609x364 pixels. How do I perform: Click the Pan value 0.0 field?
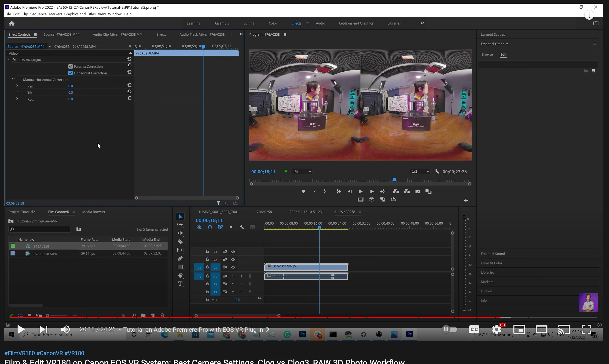coord(70,86)
